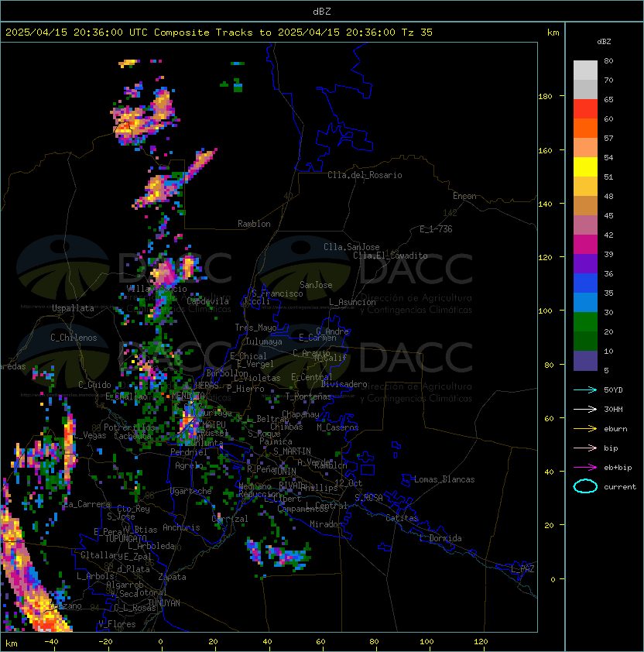Click the E_1-736 place label
The image size is (644, 652).
(x=436, y=229)
